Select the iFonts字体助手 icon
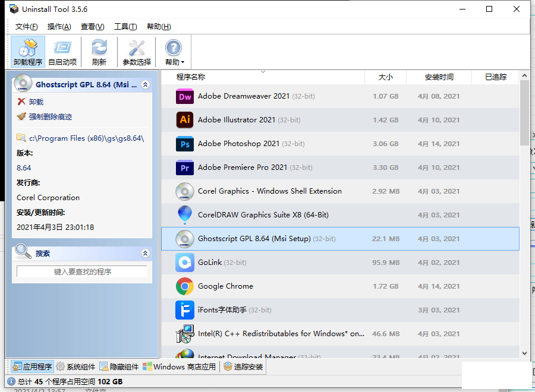 [x=185, y=310]
